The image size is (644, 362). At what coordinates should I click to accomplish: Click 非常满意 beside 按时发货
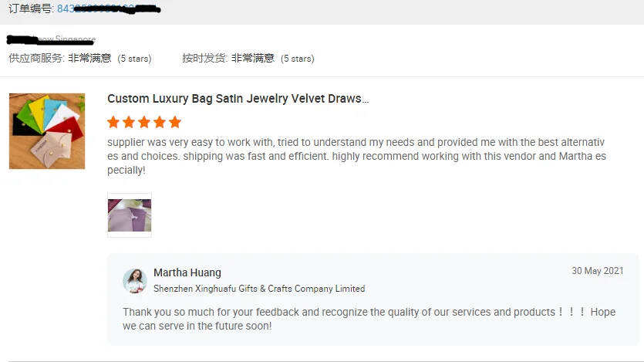253,58
